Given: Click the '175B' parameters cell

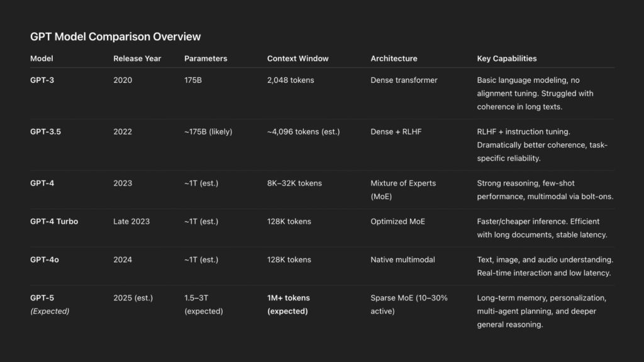Looking at the screenshot, I should (193, 80).
